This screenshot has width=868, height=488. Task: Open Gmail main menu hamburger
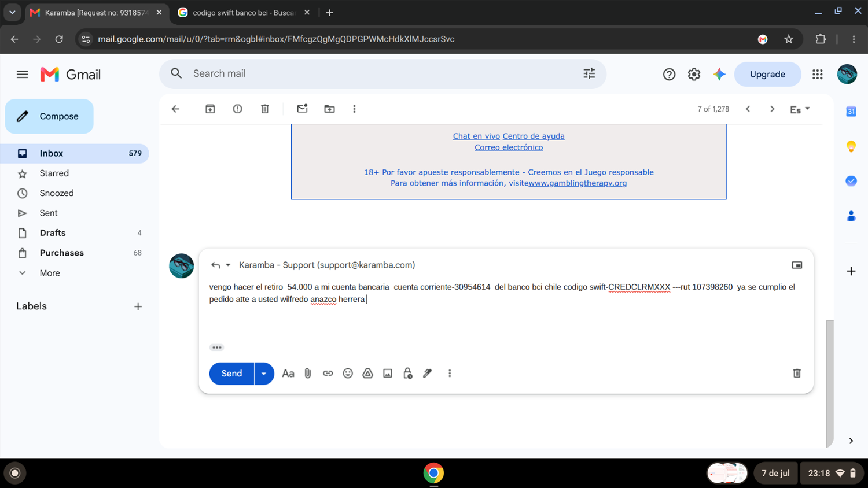pyautogui.click(x=22, y=74)
